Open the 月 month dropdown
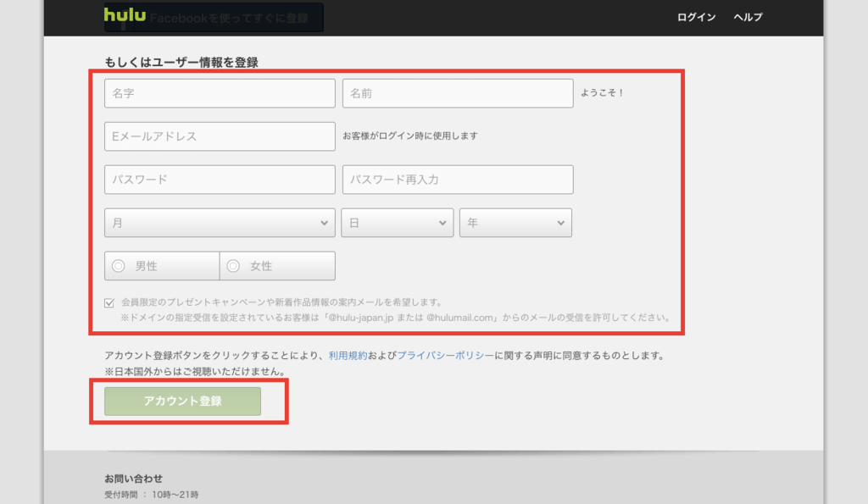 (220, 223)
